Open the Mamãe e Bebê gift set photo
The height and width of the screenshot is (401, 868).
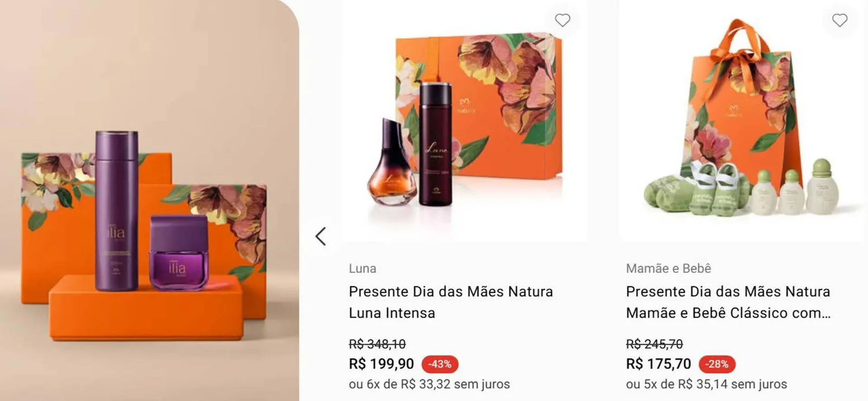741,122
